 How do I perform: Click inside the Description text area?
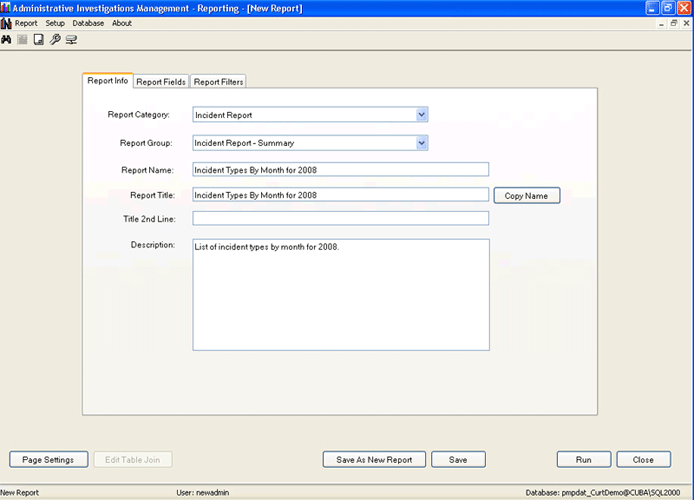340,295
